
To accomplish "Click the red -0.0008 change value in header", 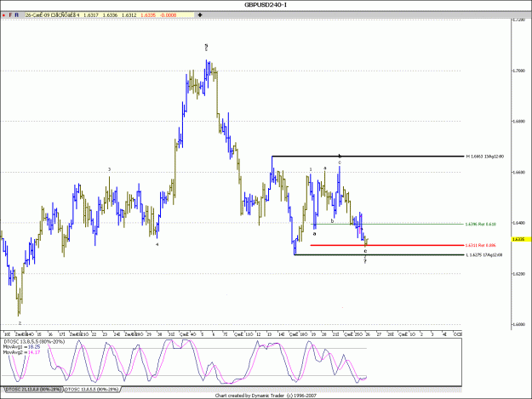I will pos(168,15).
